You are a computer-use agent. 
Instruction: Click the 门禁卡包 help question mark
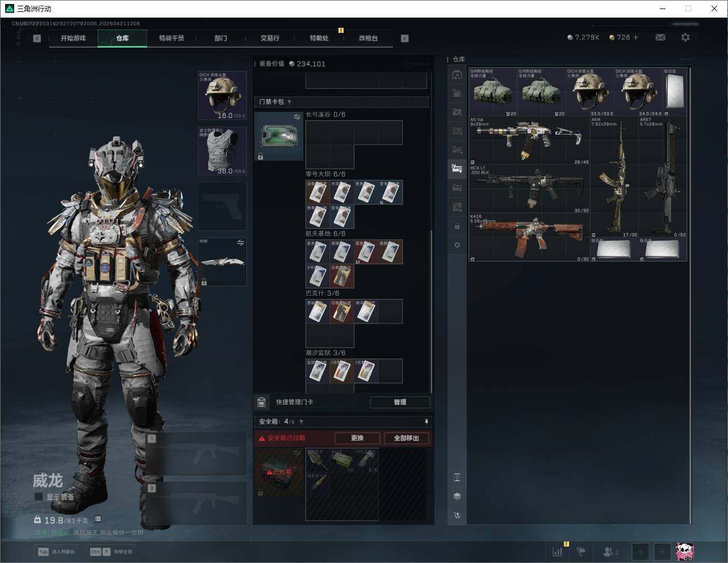tap(289, 102)
